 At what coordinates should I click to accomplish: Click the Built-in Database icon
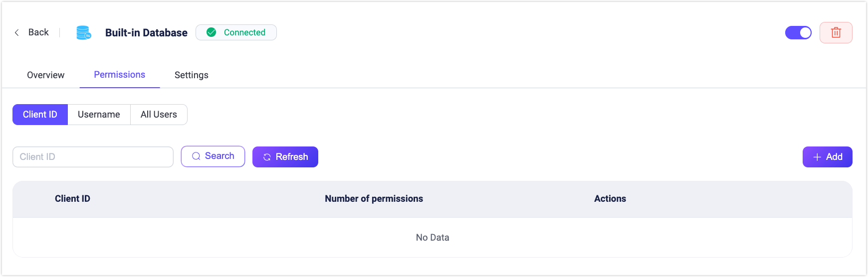coord(83,32)
